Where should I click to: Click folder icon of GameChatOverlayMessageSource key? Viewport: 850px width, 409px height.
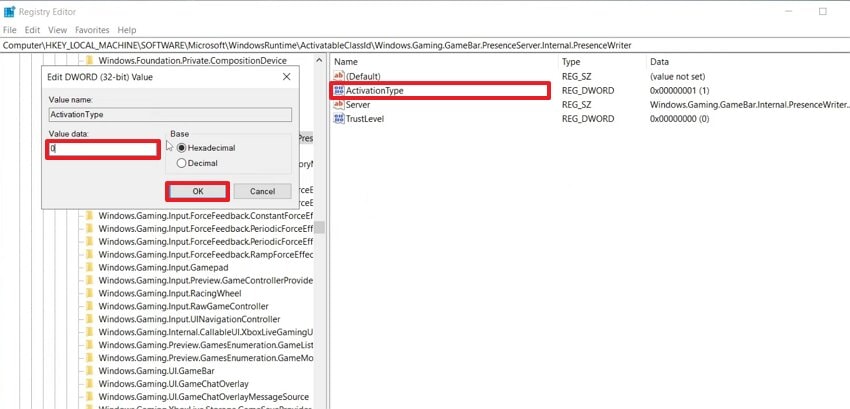click(89, 397)
